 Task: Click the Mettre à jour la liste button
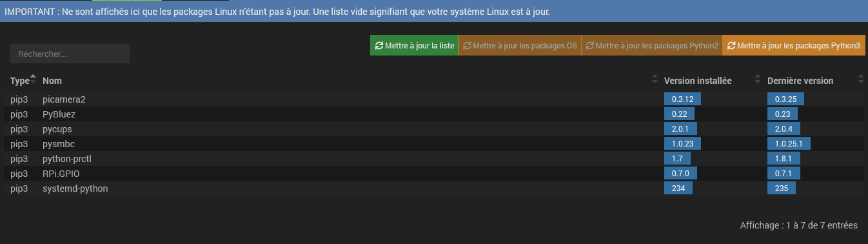[x=414, y=46]
